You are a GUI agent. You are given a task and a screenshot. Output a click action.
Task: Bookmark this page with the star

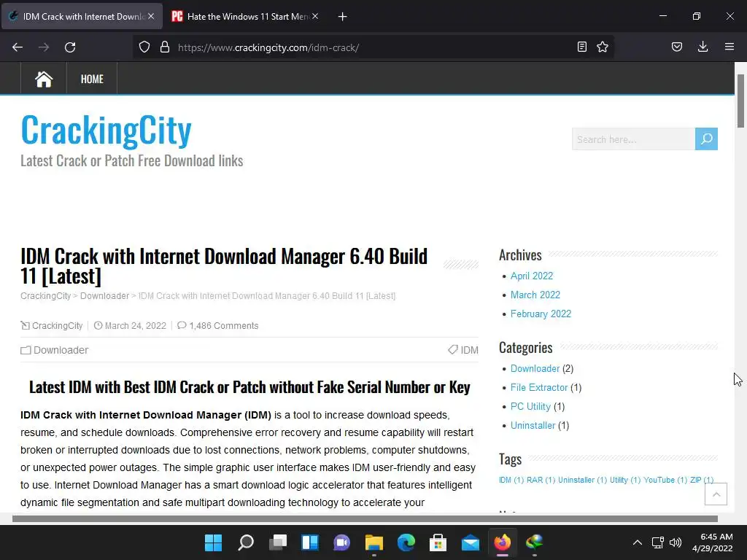[x=603, y=47]
